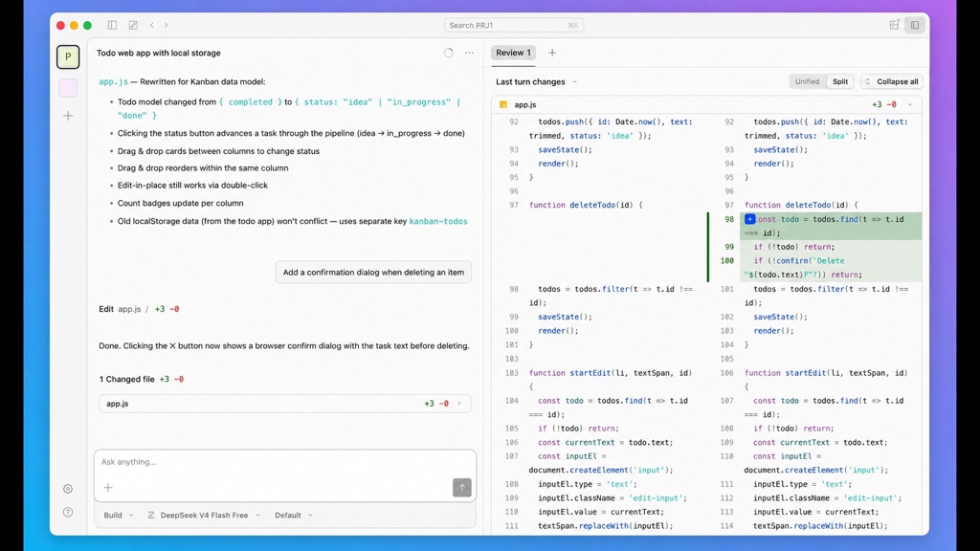The width and height of the screenshot is (980, 551).
Task: Focus the Search PRJ1 field
Action: [514, 25]
